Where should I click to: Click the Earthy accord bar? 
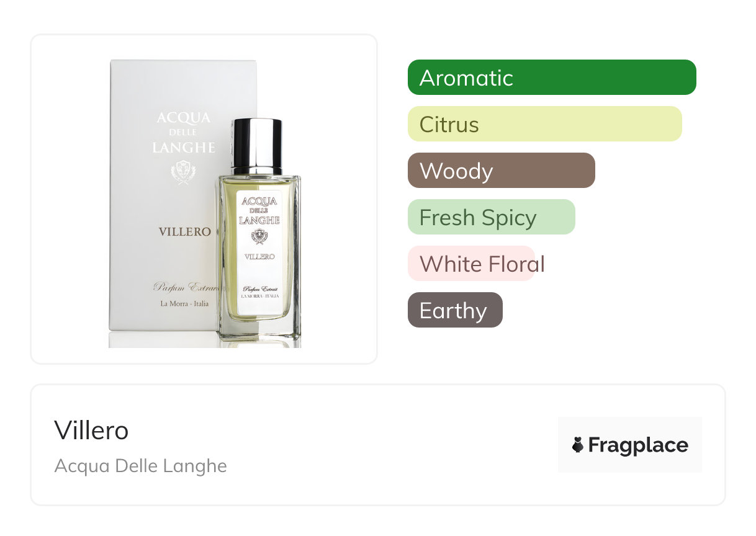[x=455, y=310]
